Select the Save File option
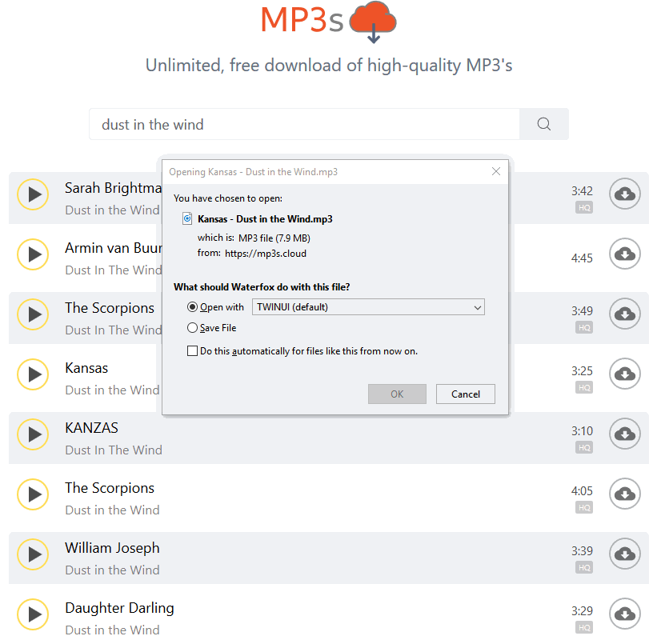The width and height of the screenshot is (657, 644). point(192,328)
